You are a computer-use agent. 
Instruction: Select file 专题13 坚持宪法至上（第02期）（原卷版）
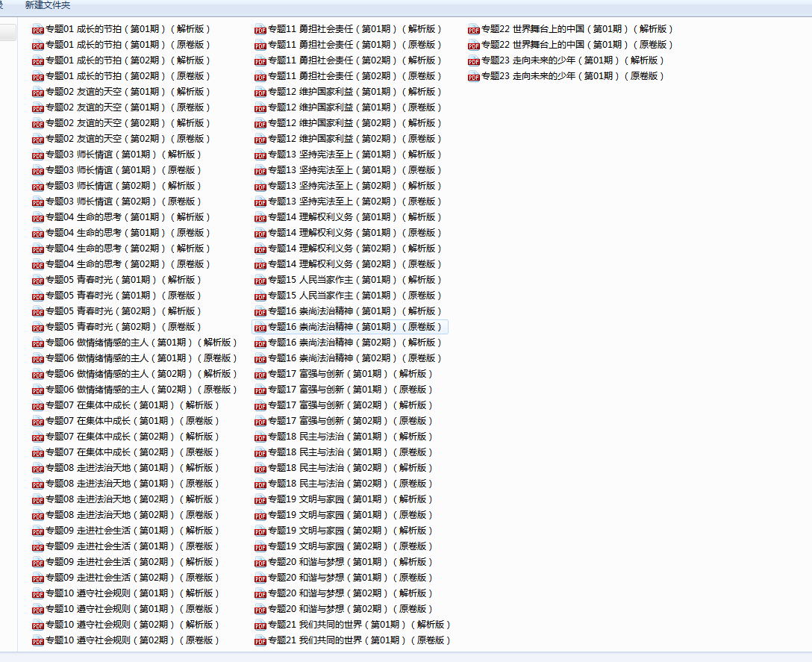tap(349, 202)
